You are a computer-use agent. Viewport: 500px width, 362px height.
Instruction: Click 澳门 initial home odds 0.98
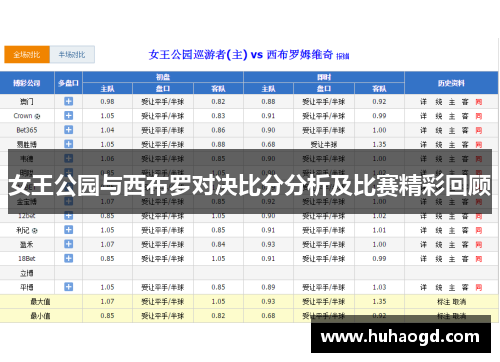pyautogui.click(x=107, y=102)
